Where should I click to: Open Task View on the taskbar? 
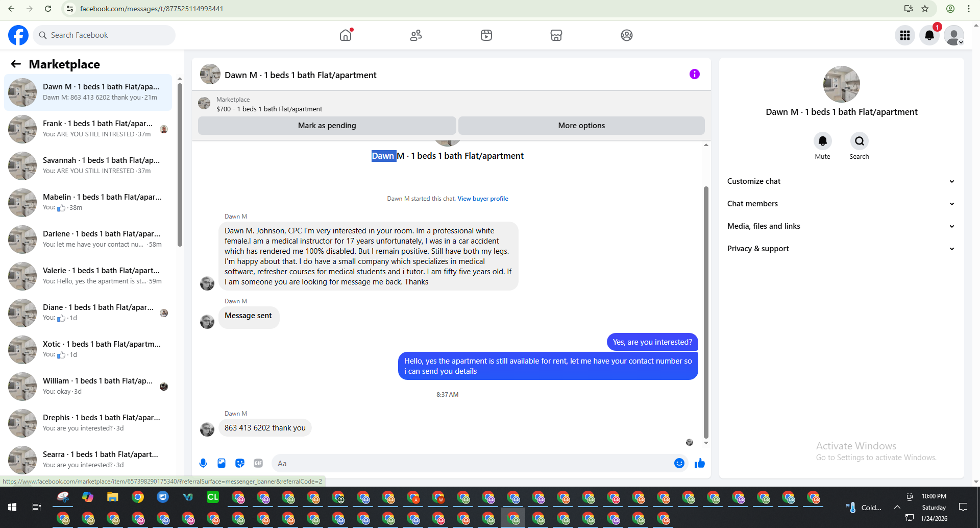pyautogui.click(x=37, y=507)
